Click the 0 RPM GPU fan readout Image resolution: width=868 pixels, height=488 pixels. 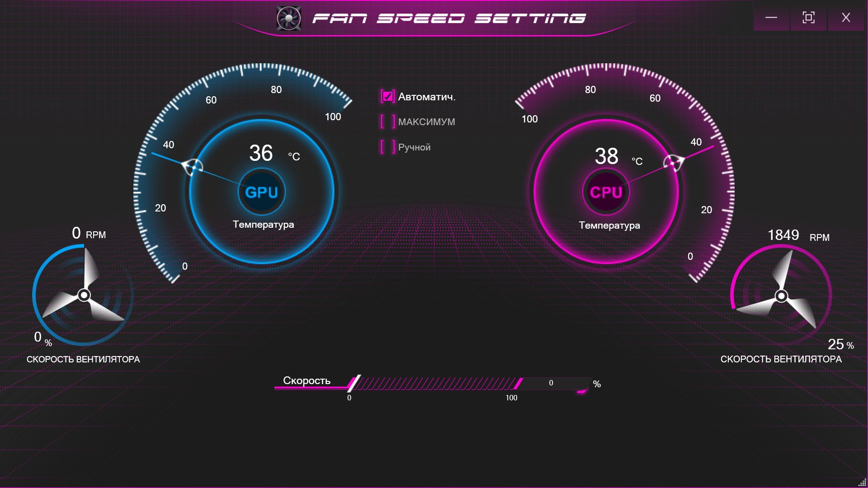89,234
